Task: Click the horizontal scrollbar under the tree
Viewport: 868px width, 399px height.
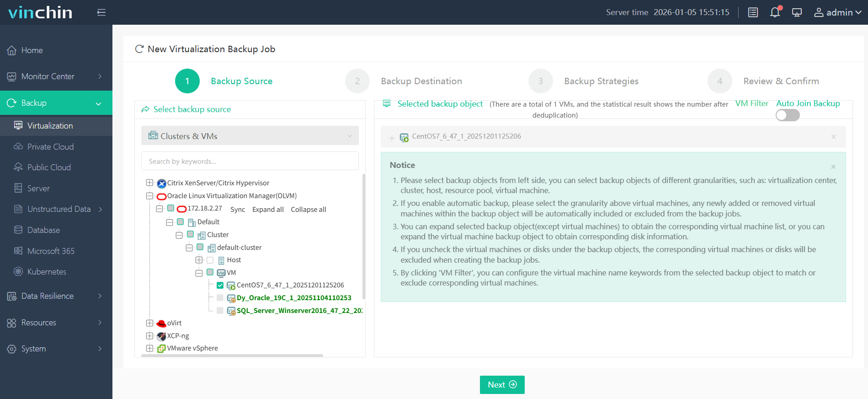Action: [232, 356]
